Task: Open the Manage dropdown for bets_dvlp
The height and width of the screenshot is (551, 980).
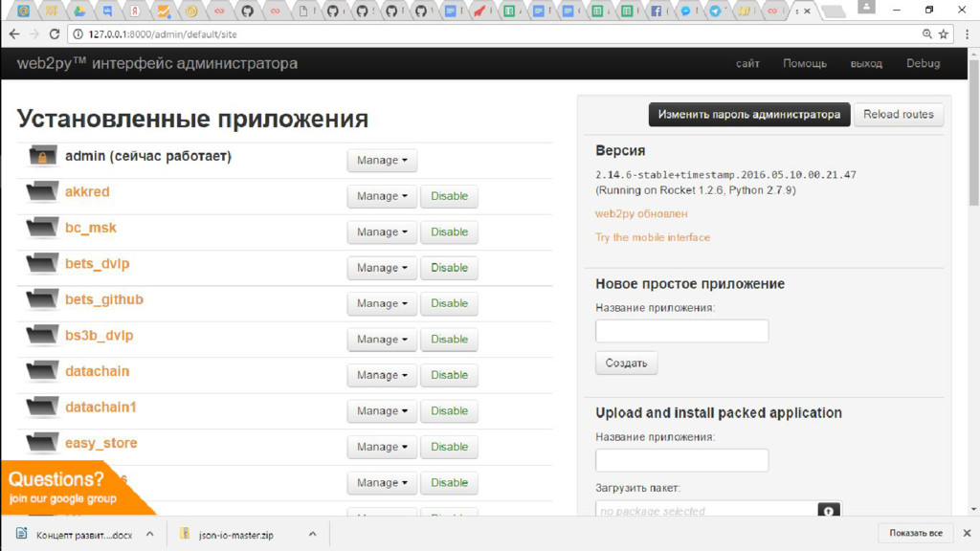Action: (x=382, y=268)
